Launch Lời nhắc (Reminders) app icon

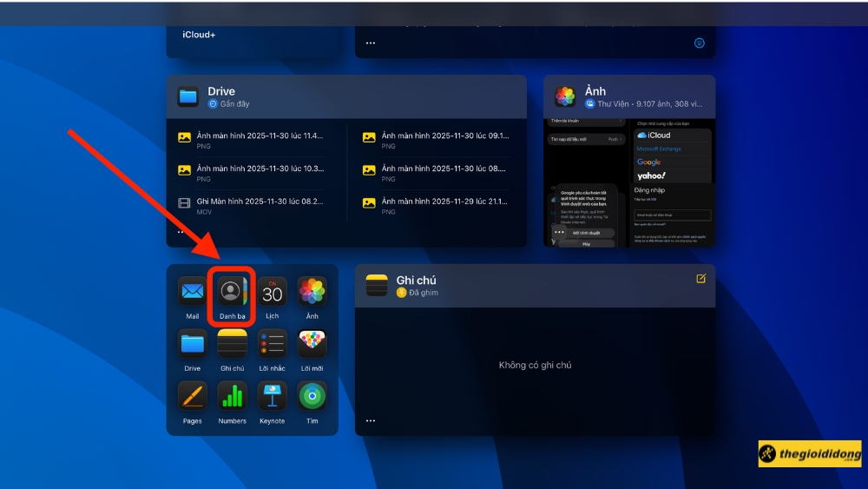(273, 344)
